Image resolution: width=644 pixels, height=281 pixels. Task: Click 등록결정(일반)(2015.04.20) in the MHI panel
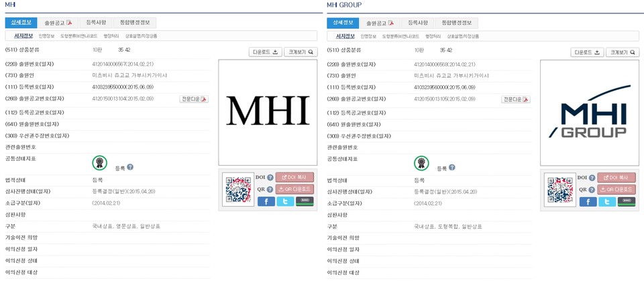point(123,191)
